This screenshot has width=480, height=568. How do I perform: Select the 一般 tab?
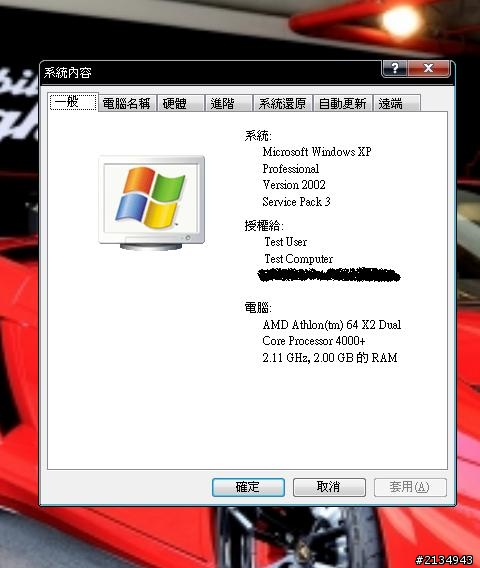pos(73,102)
